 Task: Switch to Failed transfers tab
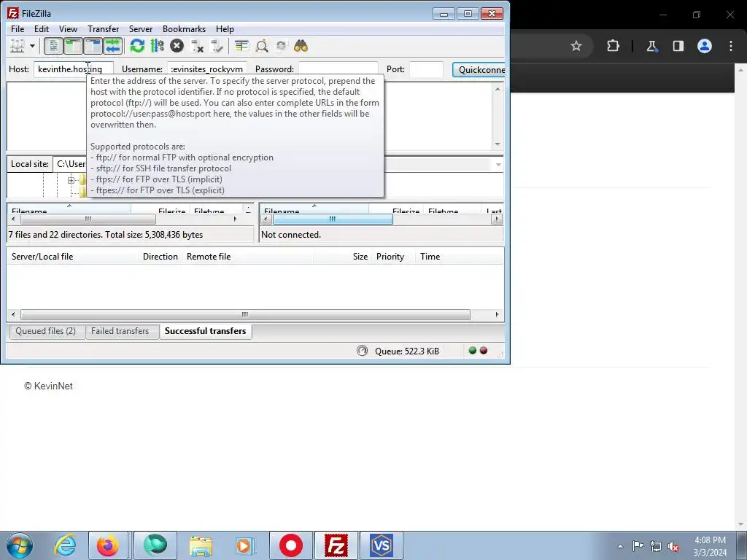(120, 332)
